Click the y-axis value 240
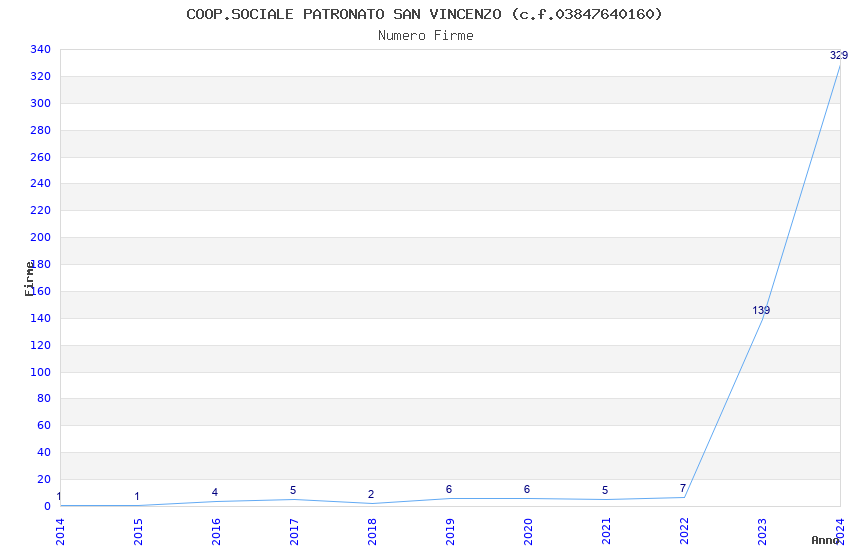The height and width of the screenshot is (550, 850). (41, 183)
